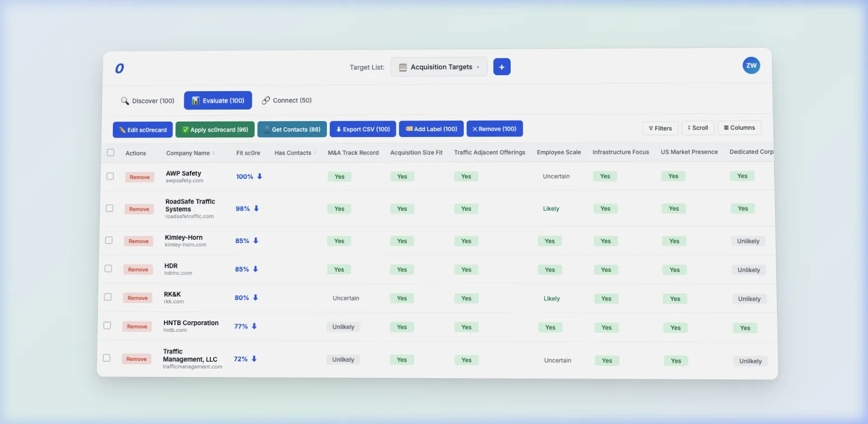Check the RK&K row checkbox
This screenshot has width=868, height=424.
click(x=108, y=297)
